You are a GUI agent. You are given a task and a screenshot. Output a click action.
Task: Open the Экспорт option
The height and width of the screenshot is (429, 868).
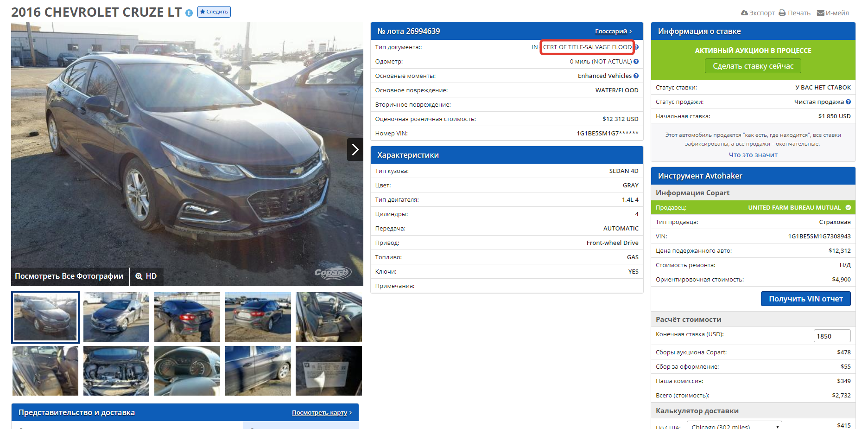click(758, 13)
